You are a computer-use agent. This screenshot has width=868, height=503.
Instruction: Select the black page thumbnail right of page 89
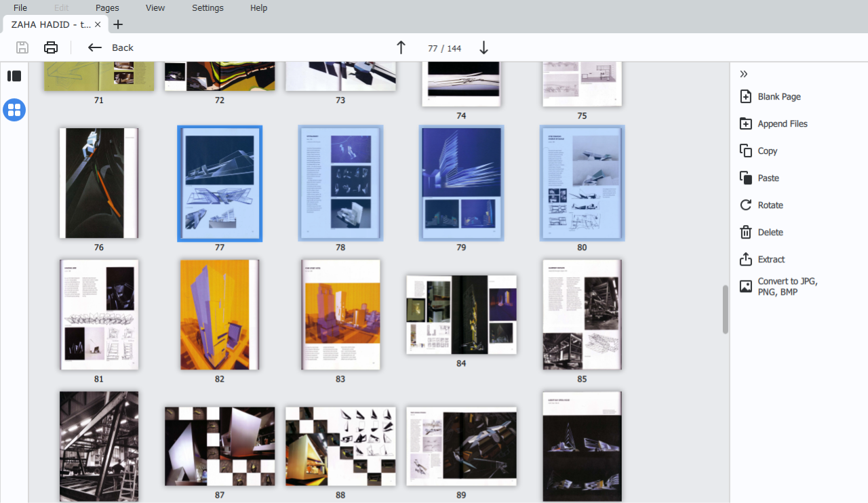click(582, 446)
